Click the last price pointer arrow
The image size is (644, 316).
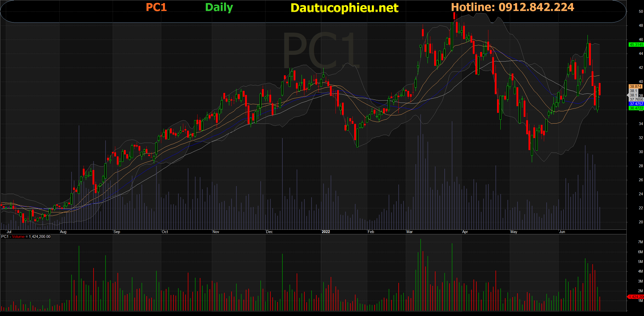629,95
